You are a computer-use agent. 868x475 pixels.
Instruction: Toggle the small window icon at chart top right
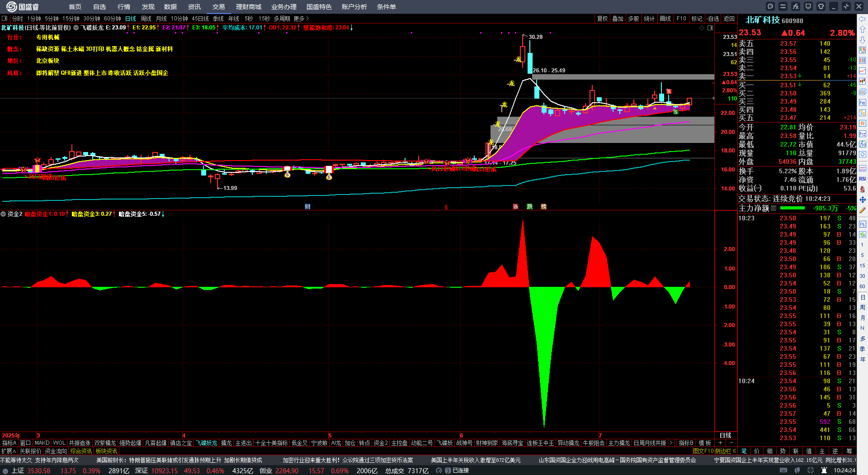[710, 28]
